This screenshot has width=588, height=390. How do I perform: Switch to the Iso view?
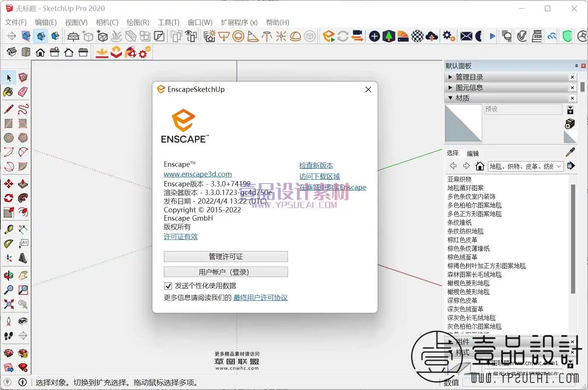[x=12, y=52]
